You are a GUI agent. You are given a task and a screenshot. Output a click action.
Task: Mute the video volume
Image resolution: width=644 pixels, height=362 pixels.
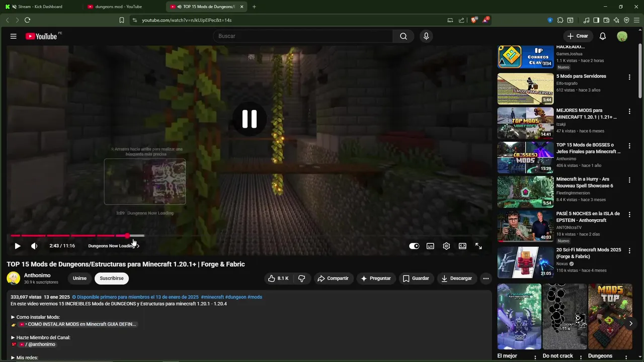(x=34, y=246)
